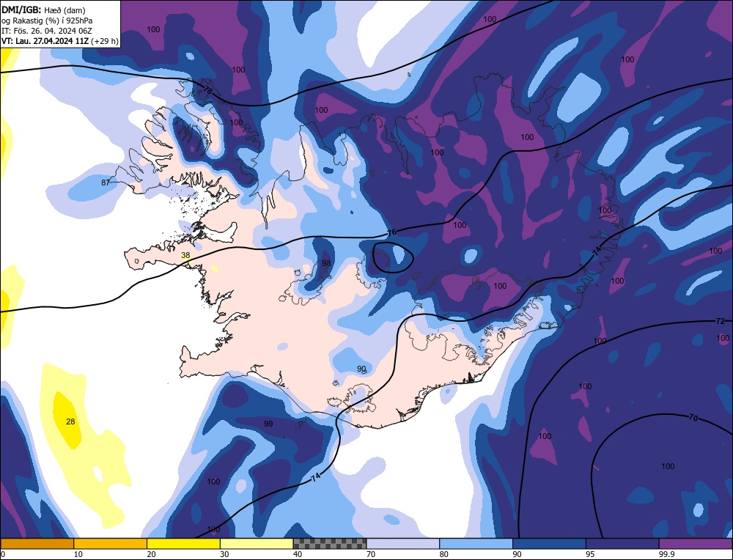Click the humidity value 90 on the map
The width and height of the screenshot is (733, 560).
[361, 369]
